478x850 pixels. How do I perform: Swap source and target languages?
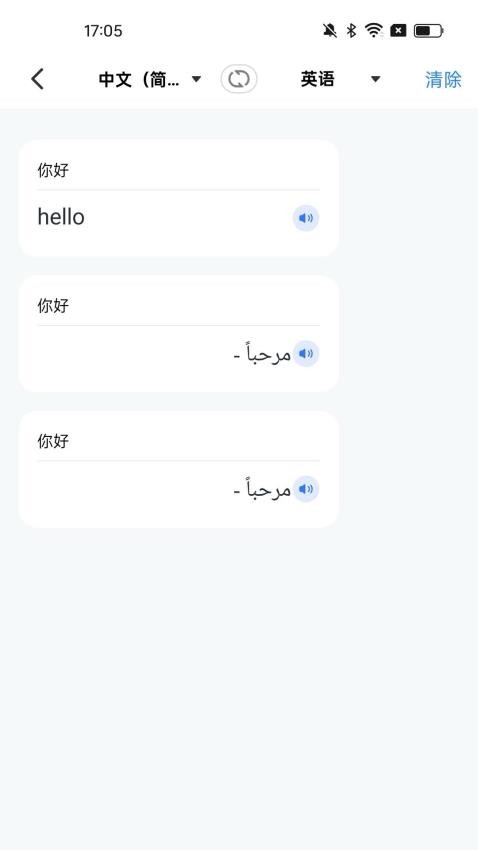(x=238, y=79)
